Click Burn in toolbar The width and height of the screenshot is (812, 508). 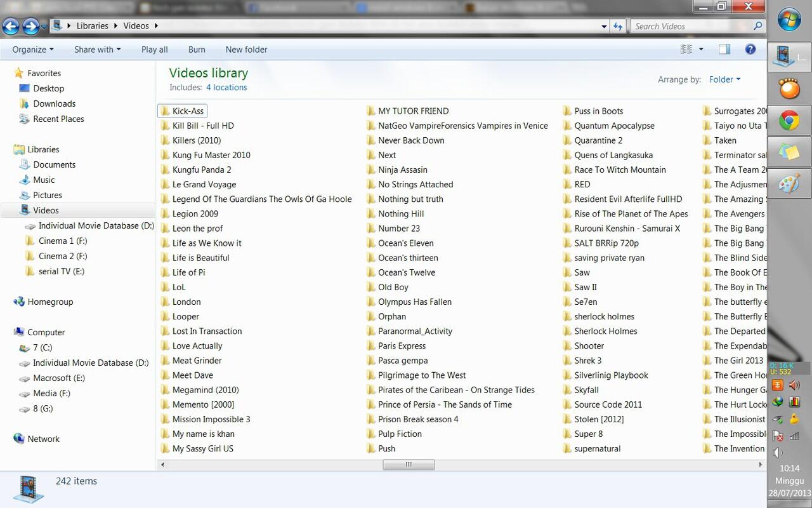[197, 50]
